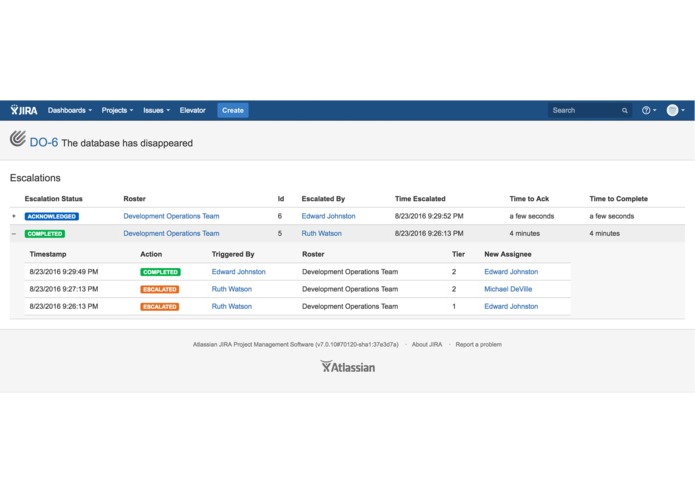The image size is (695, 494).
Task: Open Ruth Watson in Escalated By column
Action: [321, 233]
